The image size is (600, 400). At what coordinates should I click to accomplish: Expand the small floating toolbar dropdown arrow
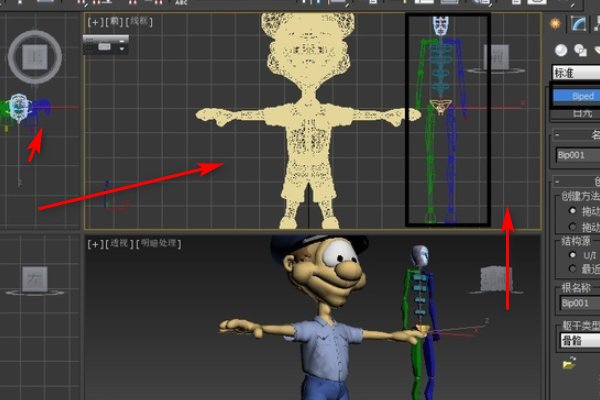[x=122, y=49]
